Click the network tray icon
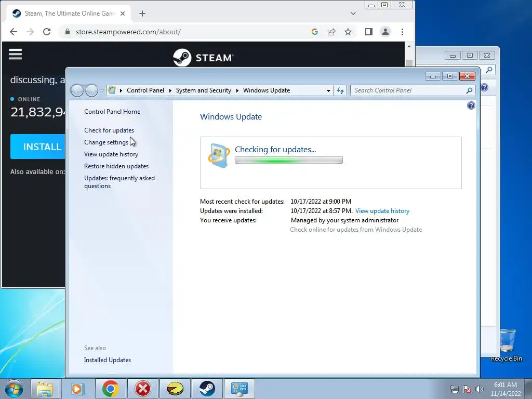 coord(454,390)
